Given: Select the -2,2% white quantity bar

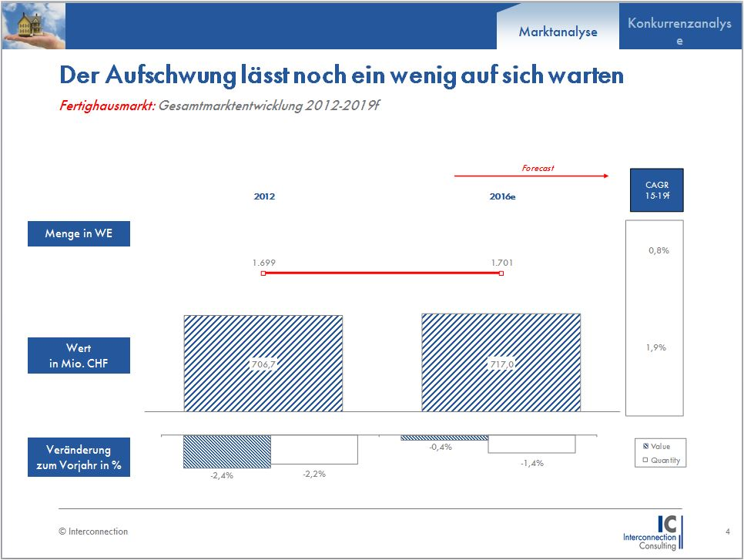Looking at the screenshot, I should 314,450.
